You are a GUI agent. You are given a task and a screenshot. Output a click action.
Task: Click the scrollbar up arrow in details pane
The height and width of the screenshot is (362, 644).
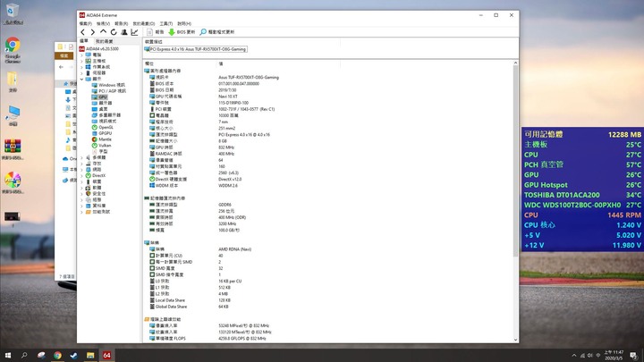pos(515,63)
